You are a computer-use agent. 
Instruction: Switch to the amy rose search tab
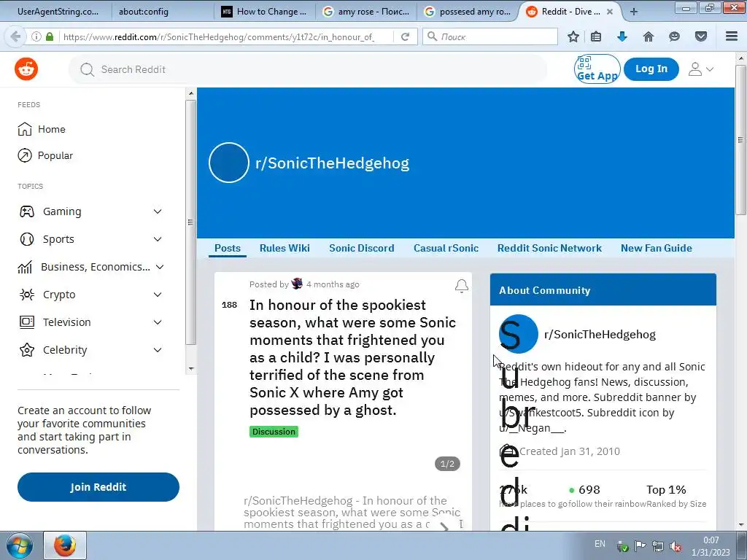tap(366, 12)
